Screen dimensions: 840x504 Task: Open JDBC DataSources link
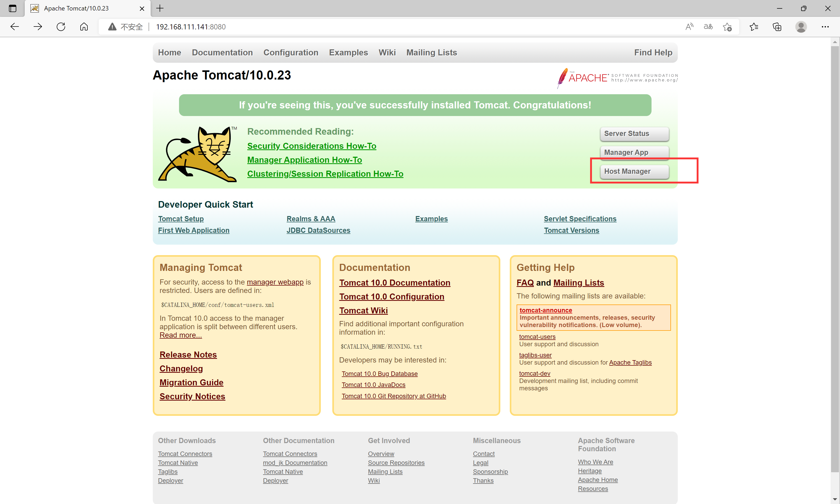(x=318, y=230)
